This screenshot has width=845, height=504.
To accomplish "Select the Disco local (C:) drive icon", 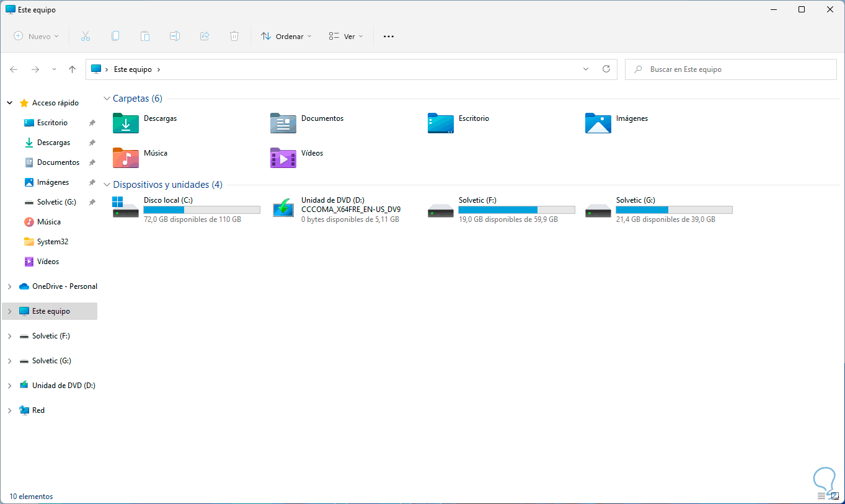I will (x=126, y=208).
